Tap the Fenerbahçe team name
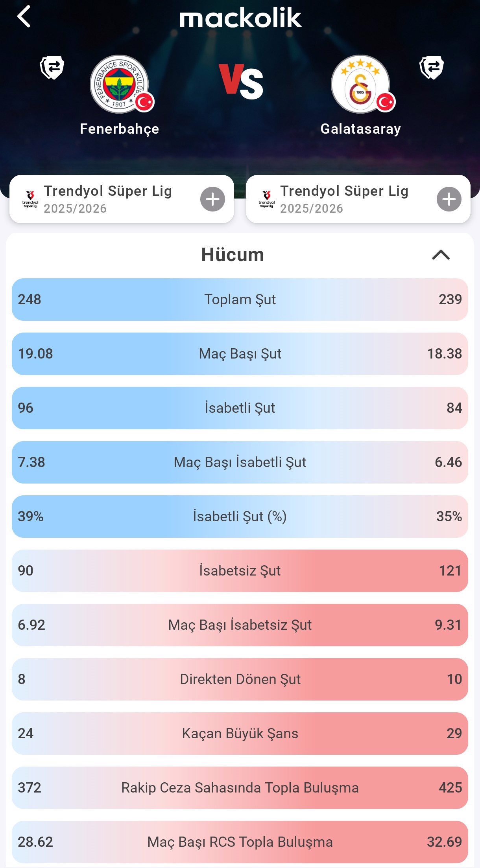480x868 pixels. tap(120, 129)
